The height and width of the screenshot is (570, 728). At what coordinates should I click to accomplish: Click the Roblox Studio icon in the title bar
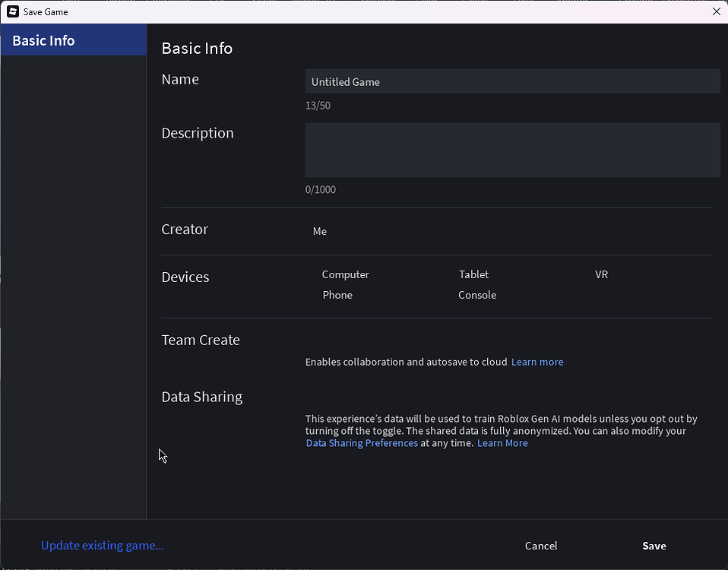coord(12,11)
